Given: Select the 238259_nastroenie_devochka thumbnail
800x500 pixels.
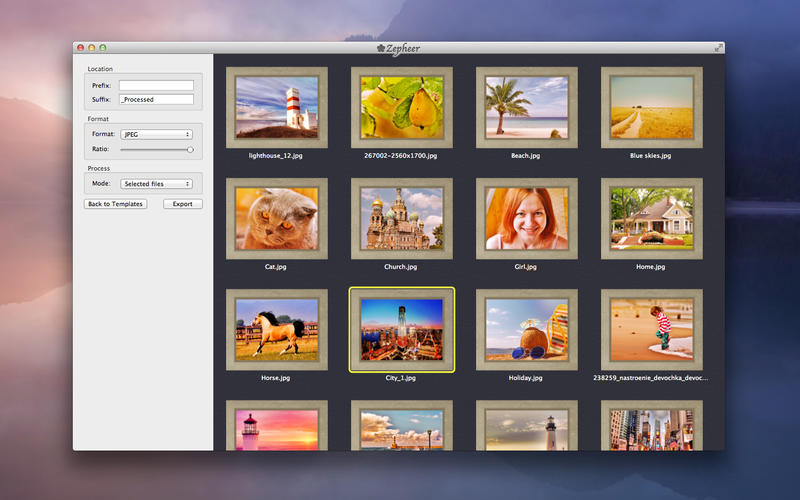Looking at the screenshot, I should click(652, 330).
